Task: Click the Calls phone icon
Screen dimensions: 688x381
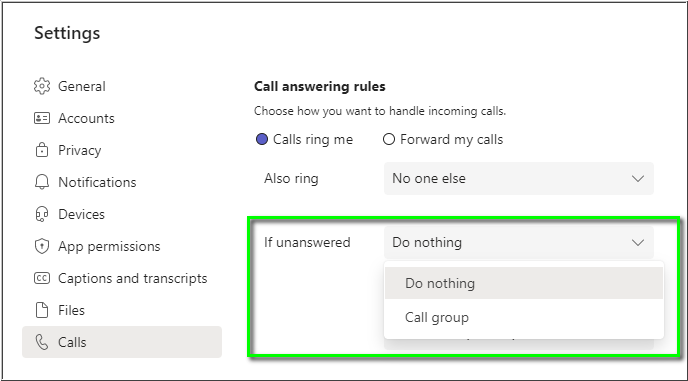Action: tap(42, 342)
